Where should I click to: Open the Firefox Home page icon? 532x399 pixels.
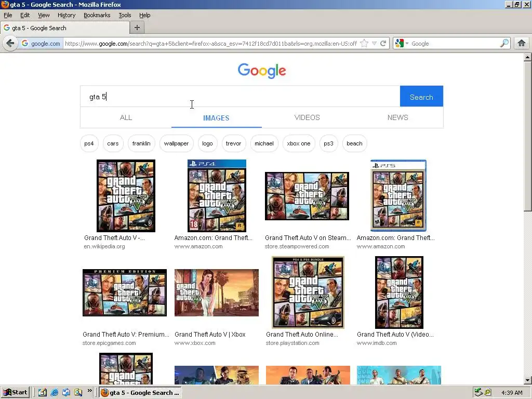coord(522,44)
